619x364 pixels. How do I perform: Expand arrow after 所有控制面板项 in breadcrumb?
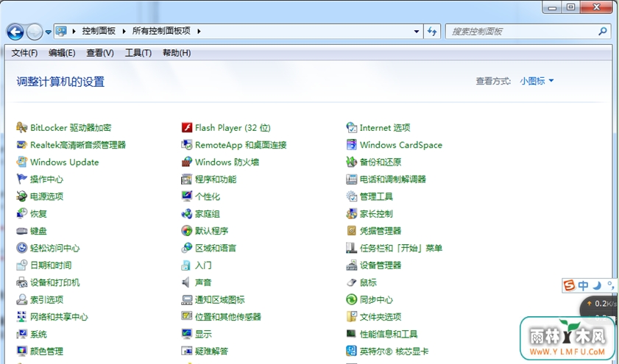click(x=199, y=31)
